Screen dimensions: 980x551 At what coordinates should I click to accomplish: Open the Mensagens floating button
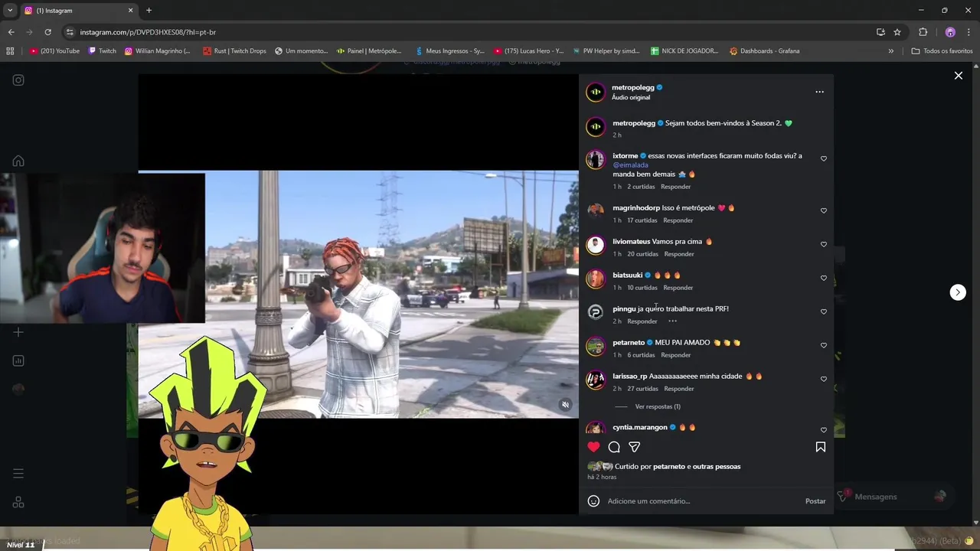coord(893,497)
